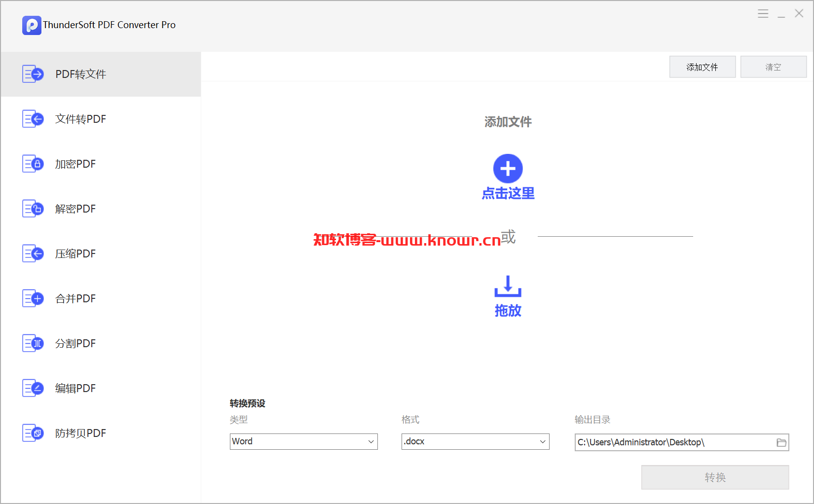Click the 加密PDF lock icon
814x504 pixels.
33,164
